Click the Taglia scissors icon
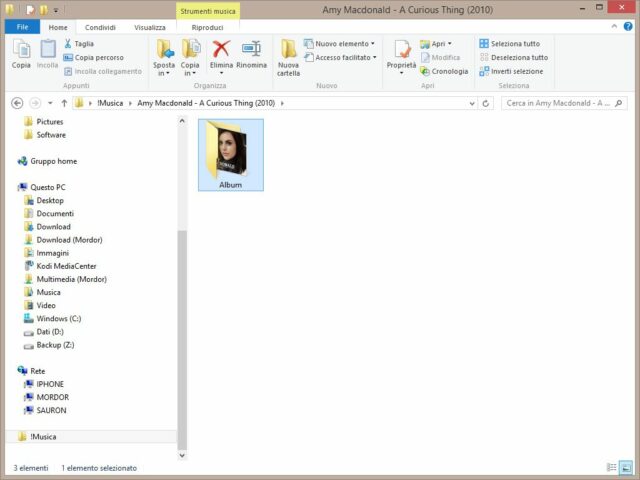The width and height of the screenshot is (640, 480). click(68, 44)
